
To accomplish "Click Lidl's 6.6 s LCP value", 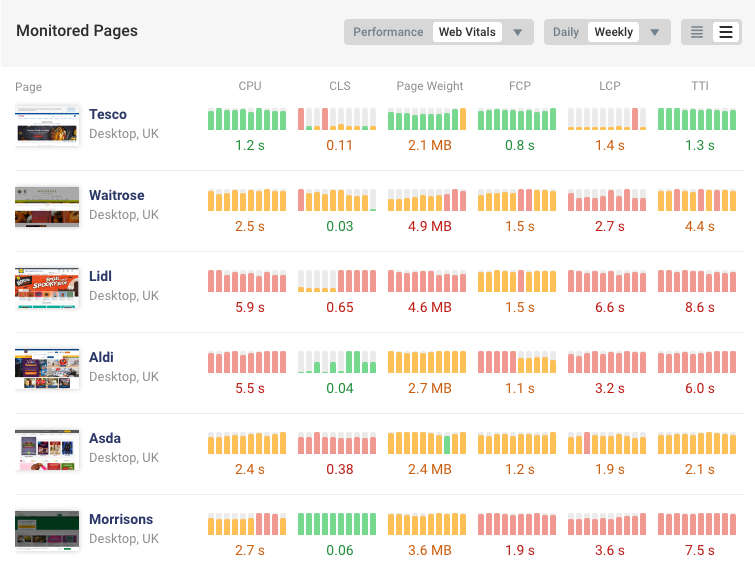I will (x=610, y=307).
